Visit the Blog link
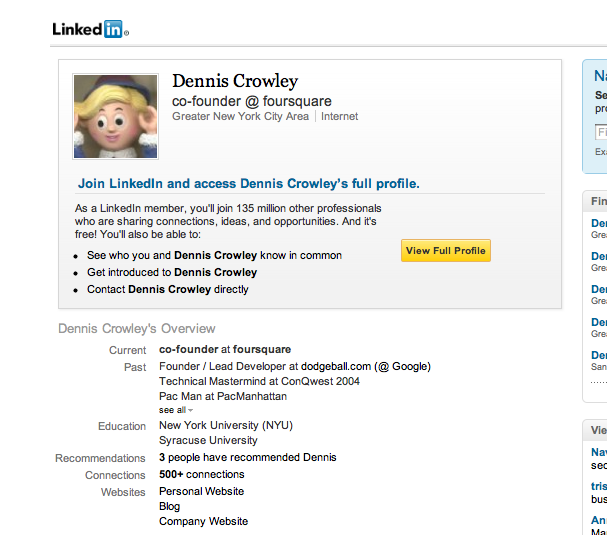Screen dimensions: 607x535 click(170, 507)
